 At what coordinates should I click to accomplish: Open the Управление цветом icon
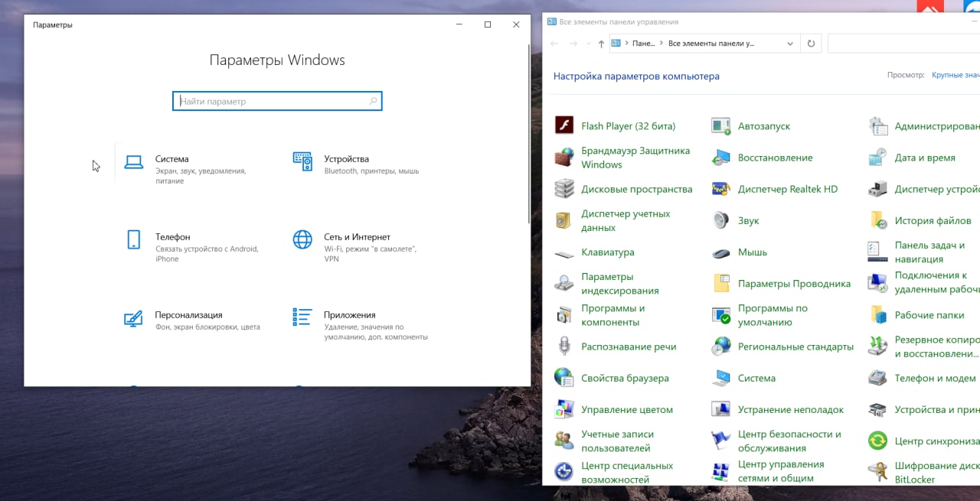(564, 409)
